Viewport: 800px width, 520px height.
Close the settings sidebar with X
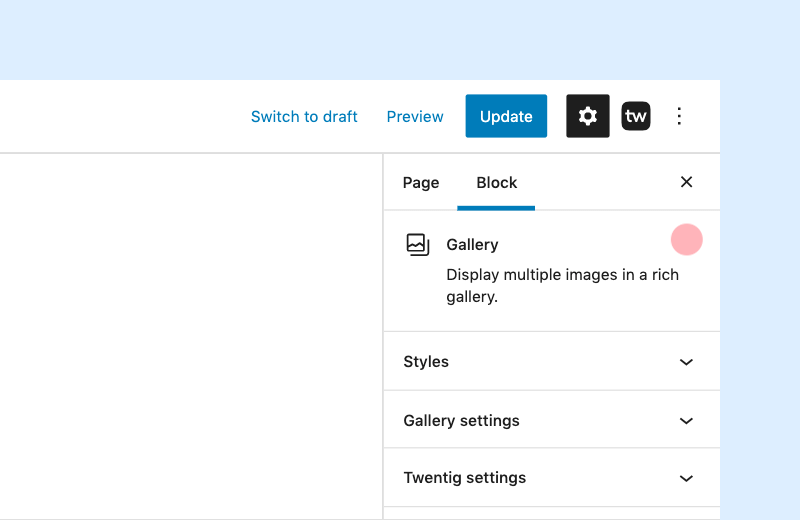[x=686, y=182]
